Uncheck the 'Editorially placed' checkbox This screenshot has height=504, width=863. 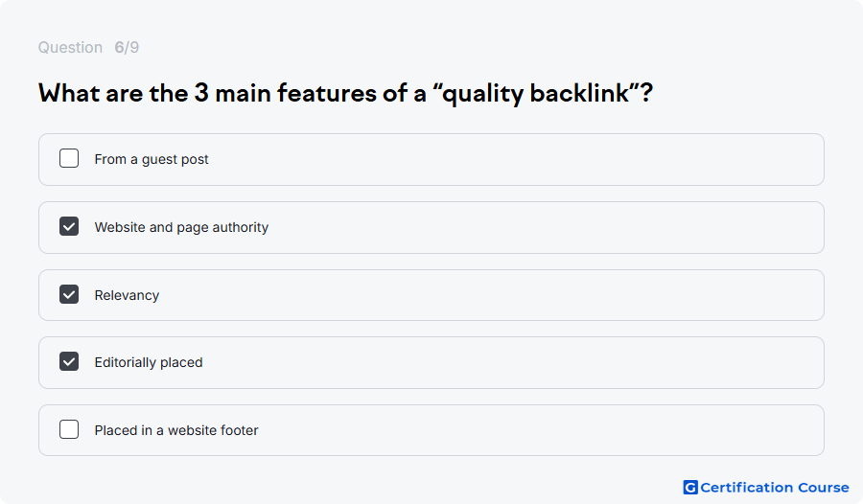click(x=69, y=361)
